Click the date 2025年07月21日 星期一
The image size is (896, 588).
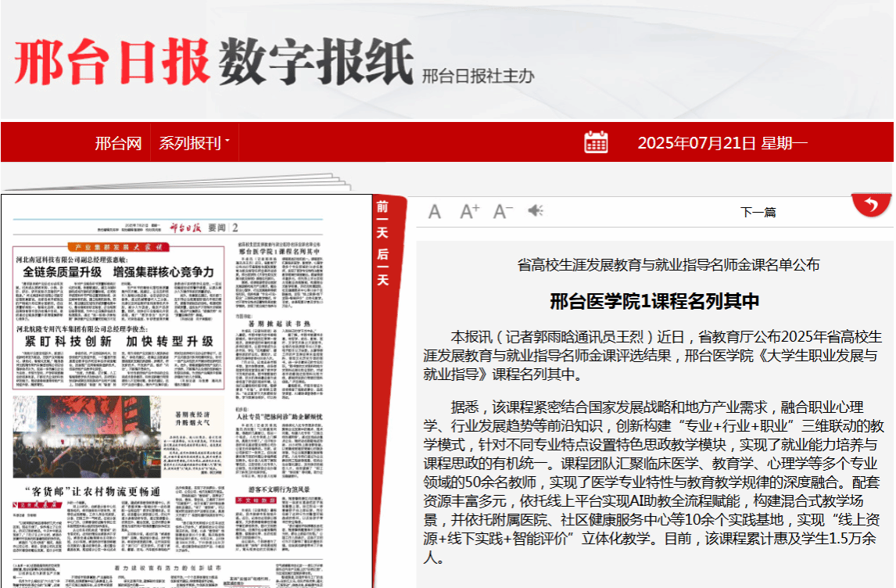[x=722, y=143]
